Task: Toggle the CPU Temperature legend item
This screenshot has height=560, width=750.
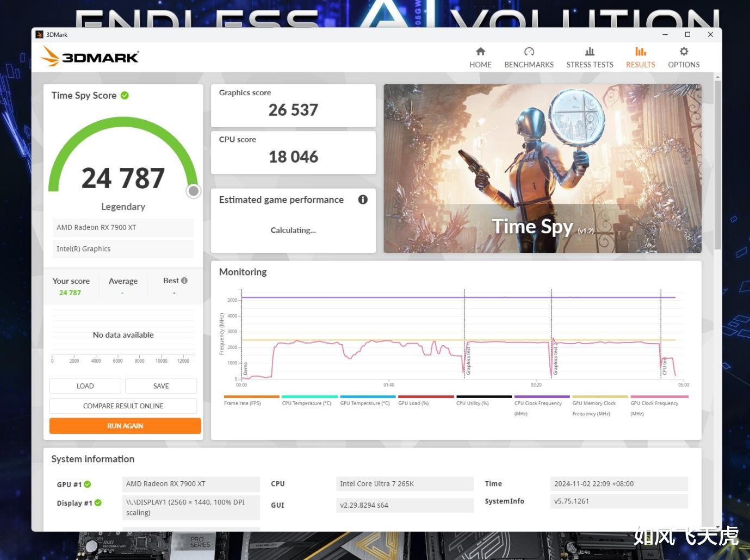Action: coord(309,401)
